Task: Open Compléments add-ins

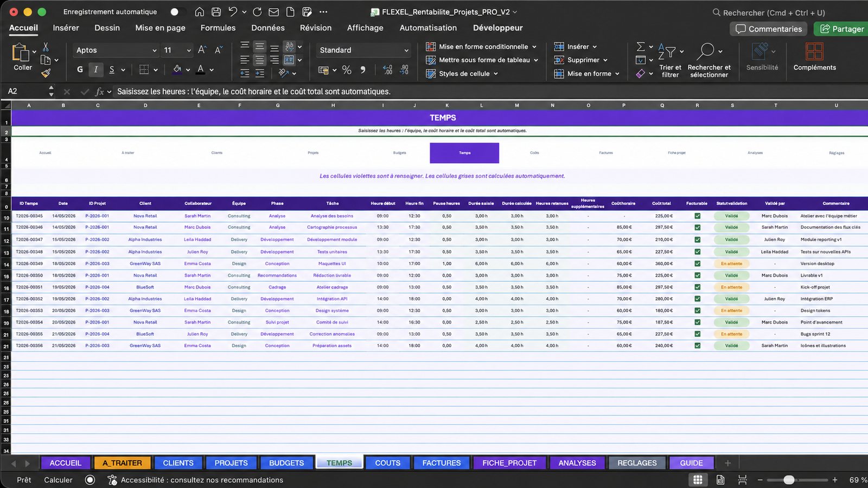Action: tap(814, 57)
